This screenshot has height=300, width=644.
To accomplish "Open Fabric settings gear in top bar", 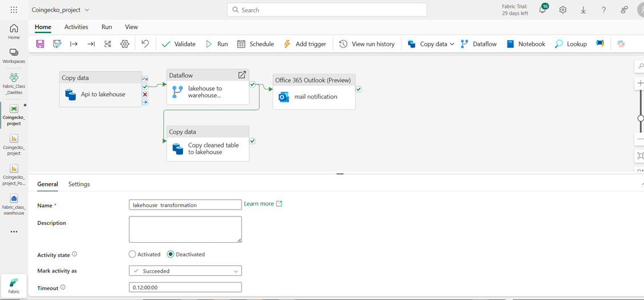I will click(x=563, y=10).
